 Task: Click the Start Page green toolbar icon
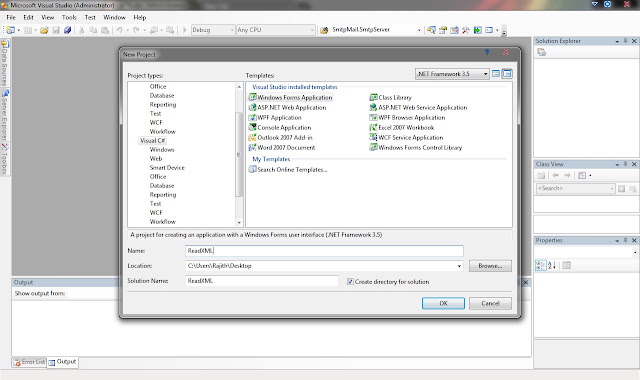point(478,30)
